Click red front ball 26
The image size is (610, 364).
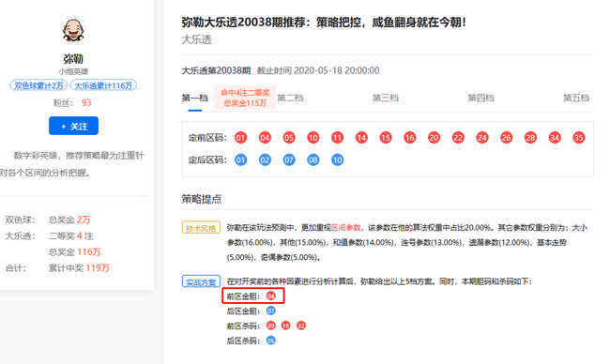coord(507,137)
